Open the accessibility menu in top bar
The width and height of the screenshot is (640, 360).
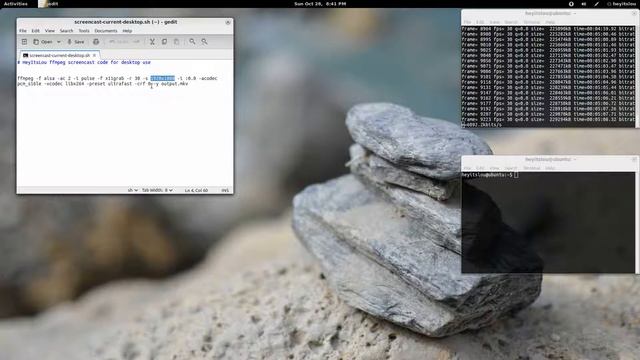pos(571,4)
